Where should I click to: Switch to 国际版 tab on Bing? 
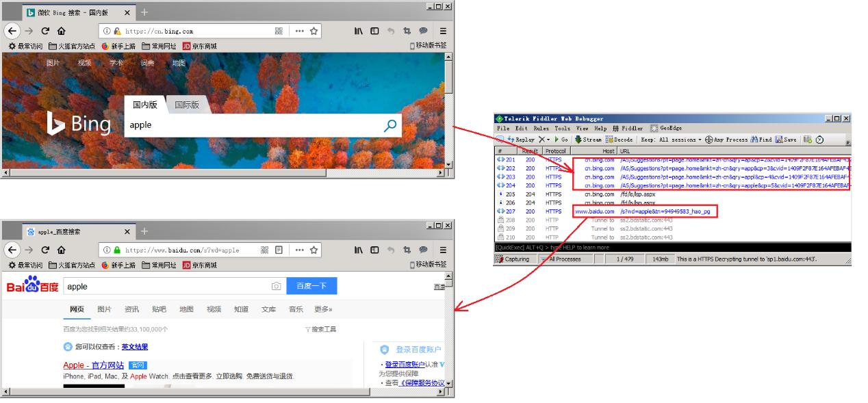pos(187,105)
